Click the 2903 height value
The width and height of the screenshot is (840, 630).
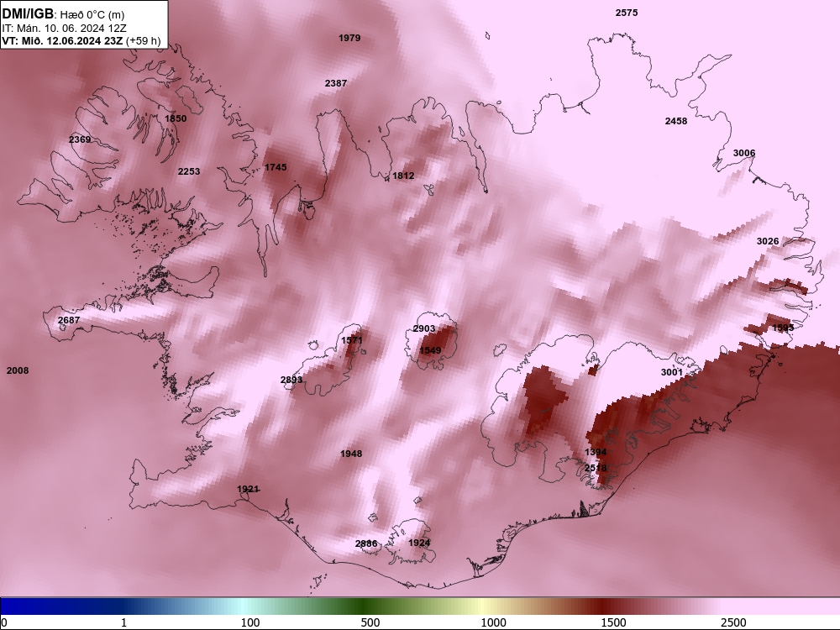tap(423, 329)
